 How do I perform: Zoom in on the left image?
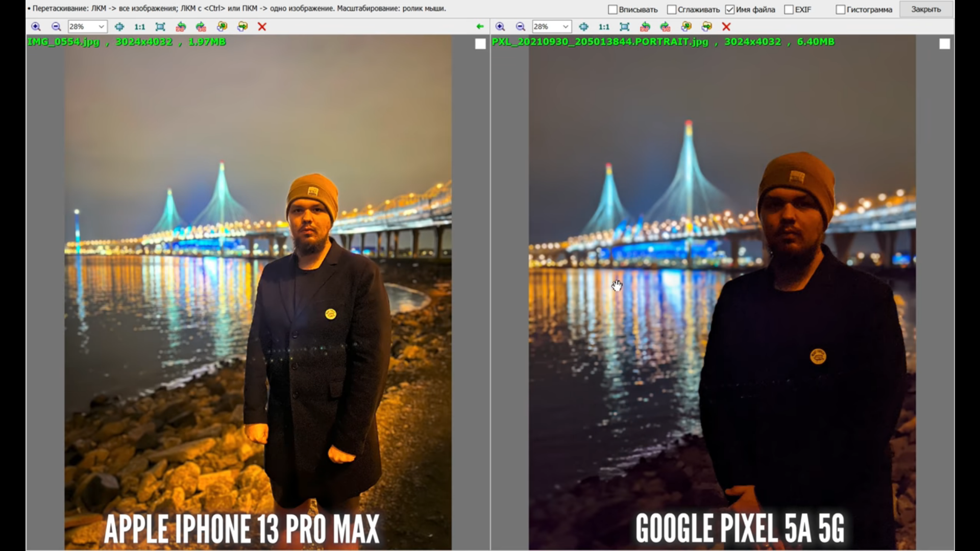pyautogui.click(x=36, y=27)
